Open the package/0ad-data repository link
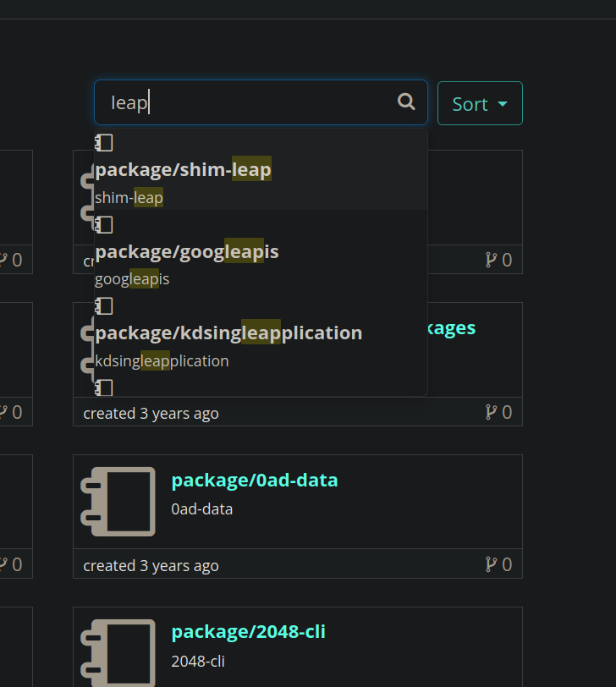This screenshot has width=616, height=687. pos(255,481)
